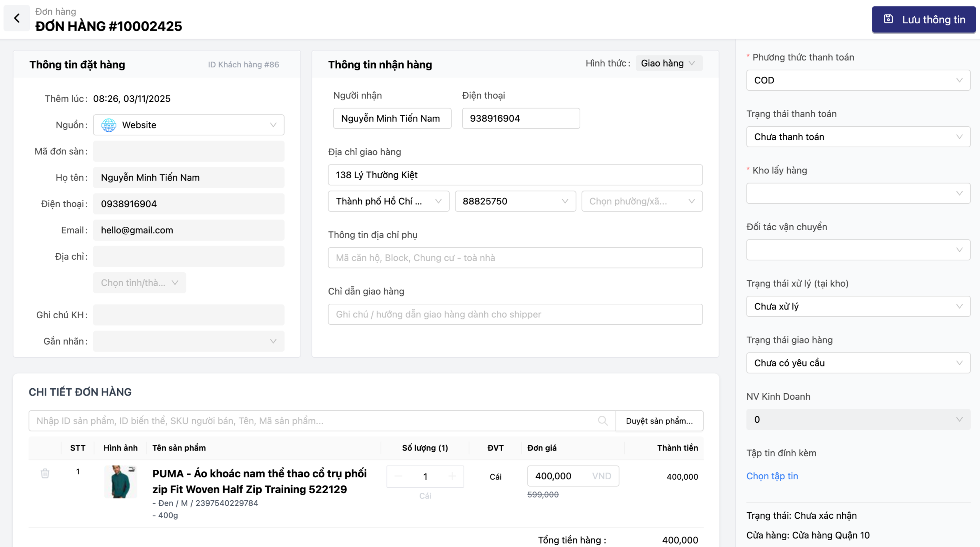Expand the Trạng thái thanh toán dropdown
This screenshot has width=980, height=547.
pyautogui.click(x=858, y=137)
